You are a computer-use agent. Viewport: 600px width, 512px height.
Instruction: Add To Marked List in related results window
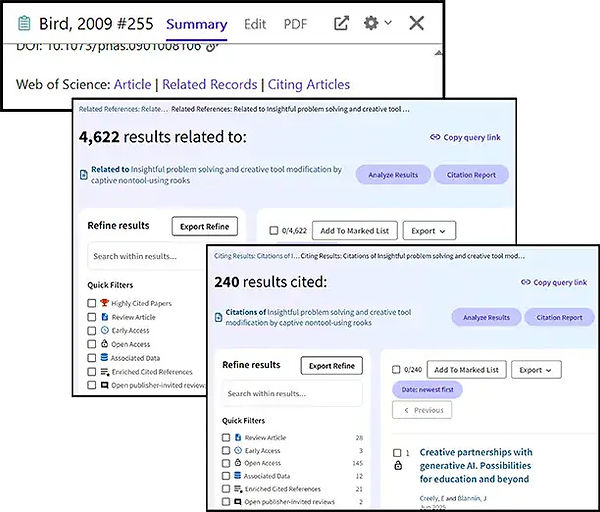point(355,231)
